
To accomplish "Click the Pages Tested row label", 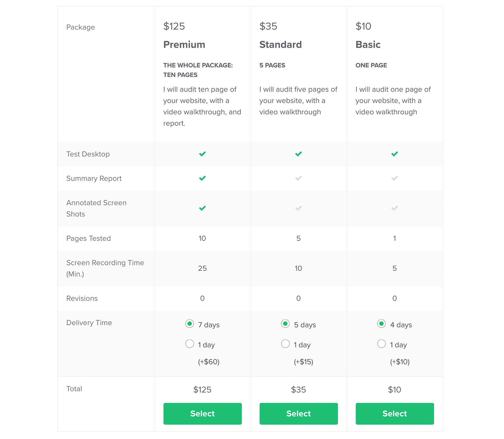I will click(x=88, y=238).
